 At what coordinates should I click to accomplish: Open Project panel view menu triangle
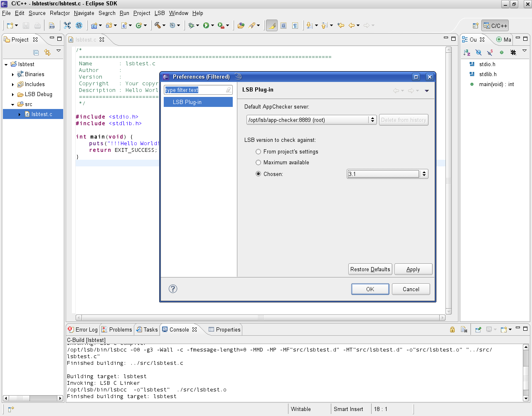click(x=59, y=51)
